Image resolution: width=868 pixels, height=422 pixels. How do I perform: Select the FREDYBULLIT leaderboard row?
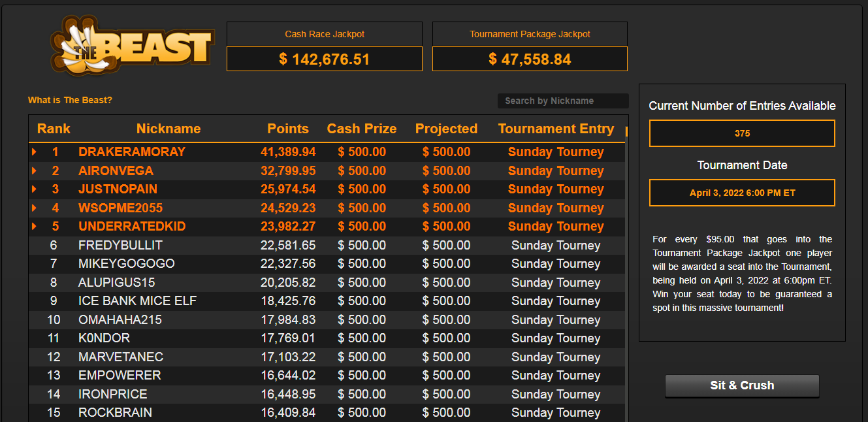(x=327, y=246)
